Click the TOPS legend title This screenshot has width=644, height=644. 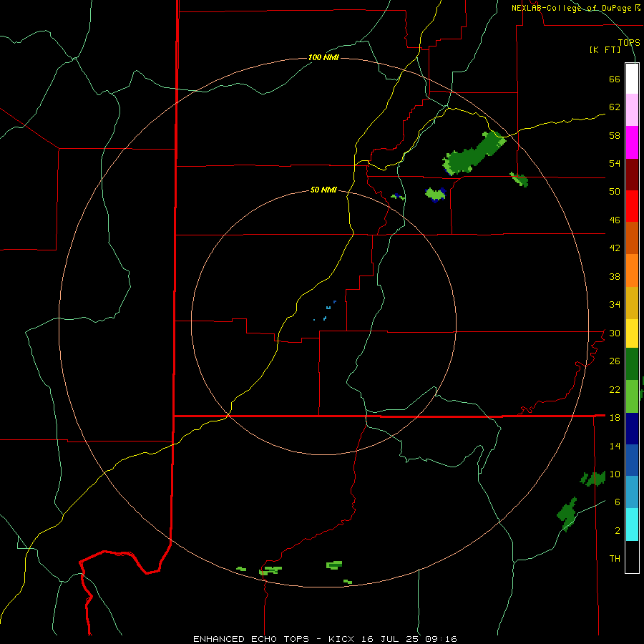(x=629, y=43)
